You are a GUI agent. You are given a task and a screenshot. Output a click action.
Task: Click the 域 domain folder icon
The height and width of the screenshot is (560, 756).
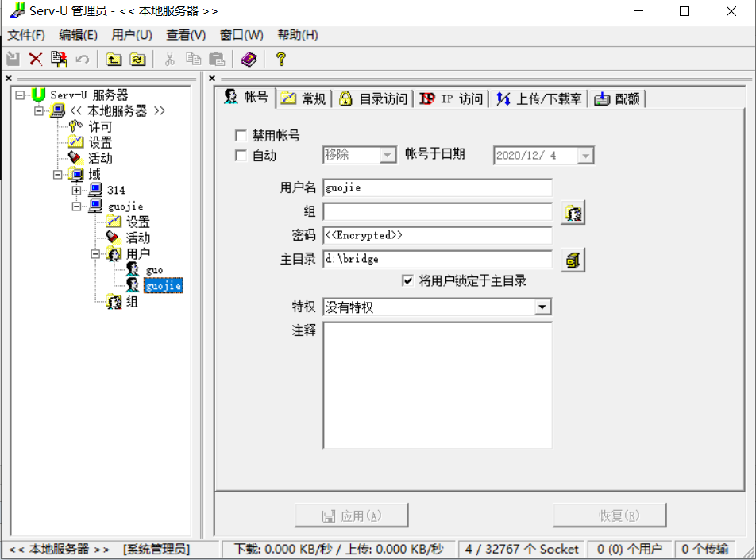(x=76, y=174)
